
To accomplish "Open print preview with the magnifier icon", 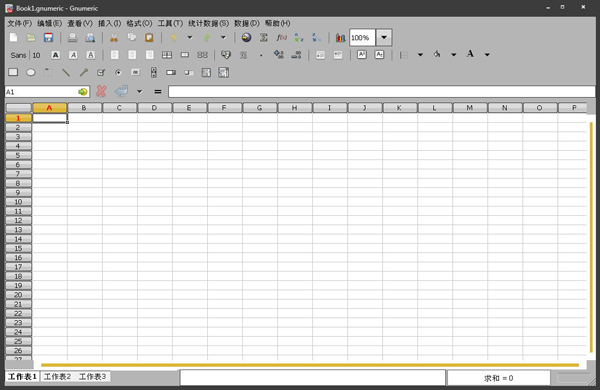I will (90, 38).
